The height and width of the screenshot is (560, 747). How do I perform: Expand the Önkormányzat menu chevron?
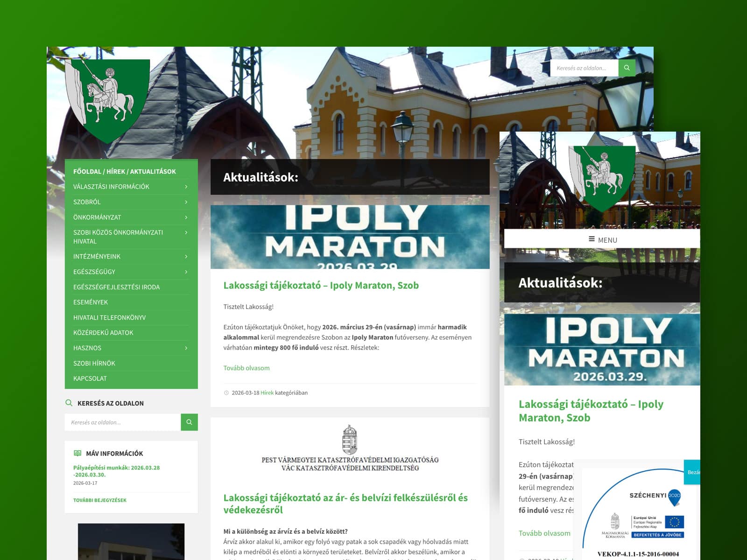[x=186, y=217]
